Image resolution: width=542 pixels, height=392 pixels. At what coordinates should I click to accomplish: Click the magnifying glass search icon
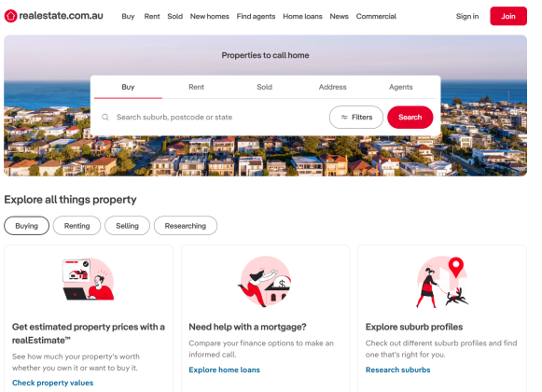(105, 118)
